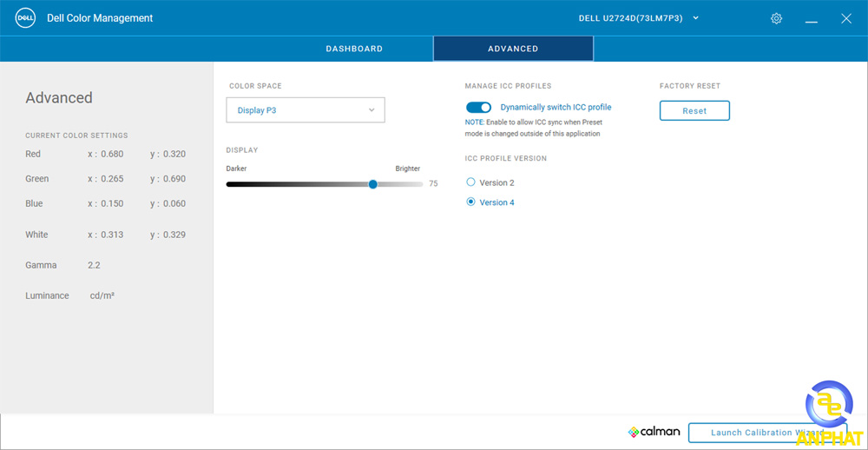Click the Blue y : 0.060 value
Screen dimensions: 868x450
(168, 203)
